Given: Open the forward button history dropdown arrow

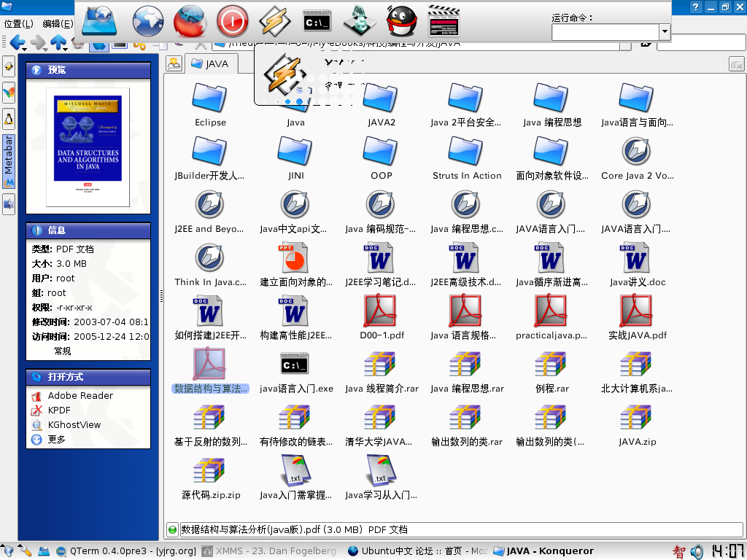Looking at the screenshot, I should point(45,48).
